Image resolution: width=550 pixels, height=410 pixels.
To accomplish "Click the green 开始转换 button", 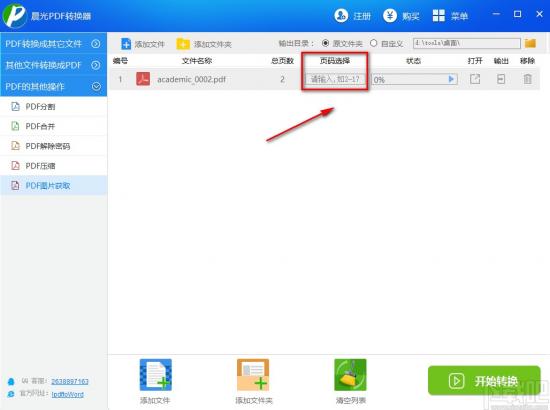I will 484,381.
